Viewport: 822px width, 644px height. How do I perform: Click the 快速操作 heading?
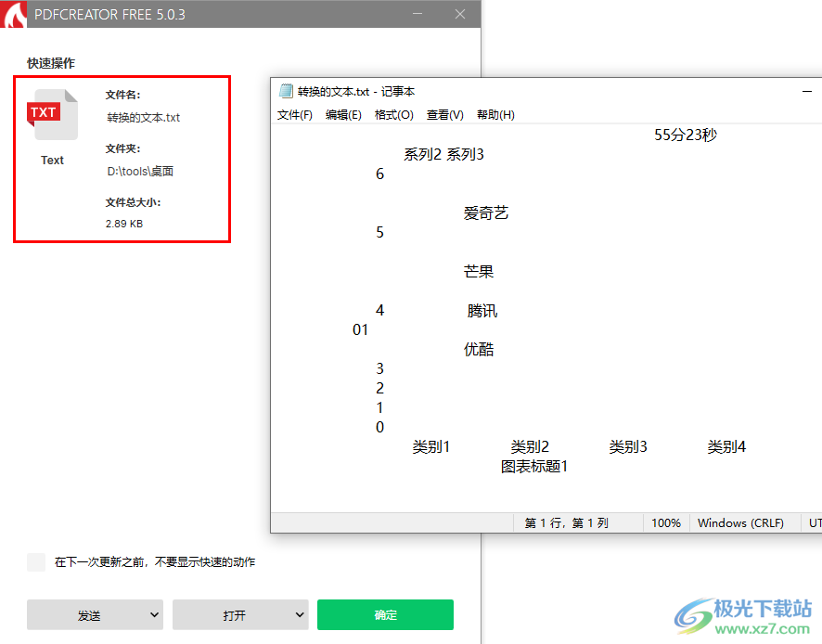[51, 63]
